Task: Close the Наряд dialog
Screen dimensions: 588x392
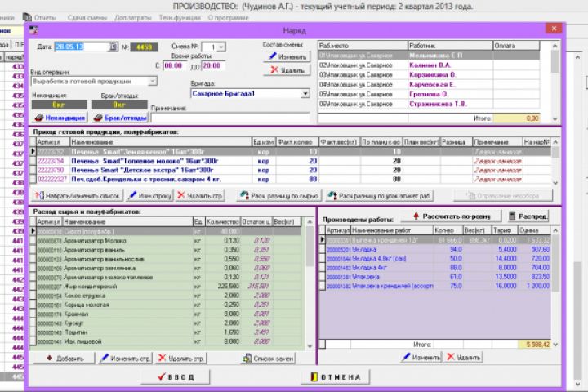Action: 554,29
